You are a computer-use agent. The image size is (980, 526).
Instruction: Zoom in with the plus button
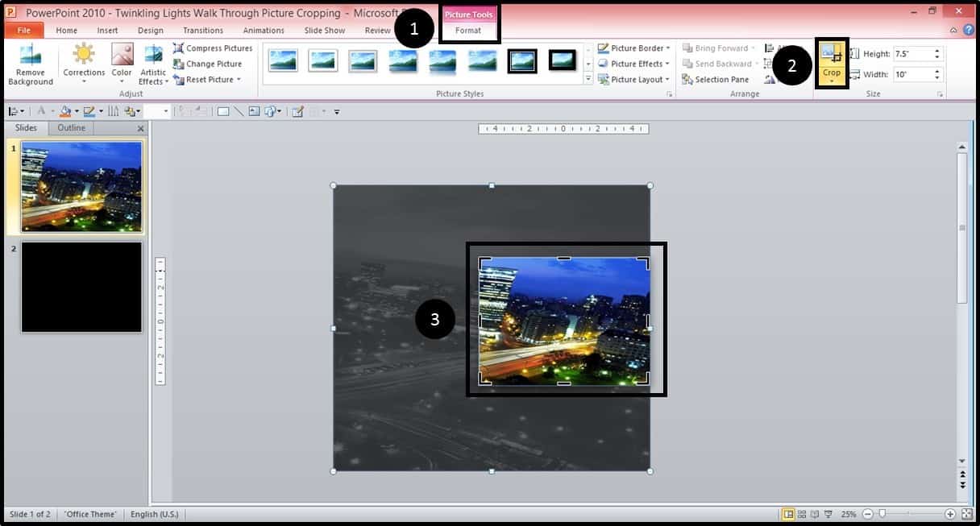[950, 514]
